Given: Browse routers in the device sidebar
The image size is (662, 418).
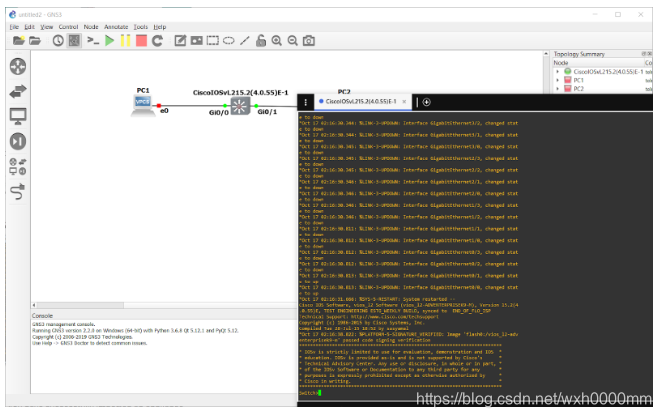Looking at the screenshot, I should tap(18, 67).
